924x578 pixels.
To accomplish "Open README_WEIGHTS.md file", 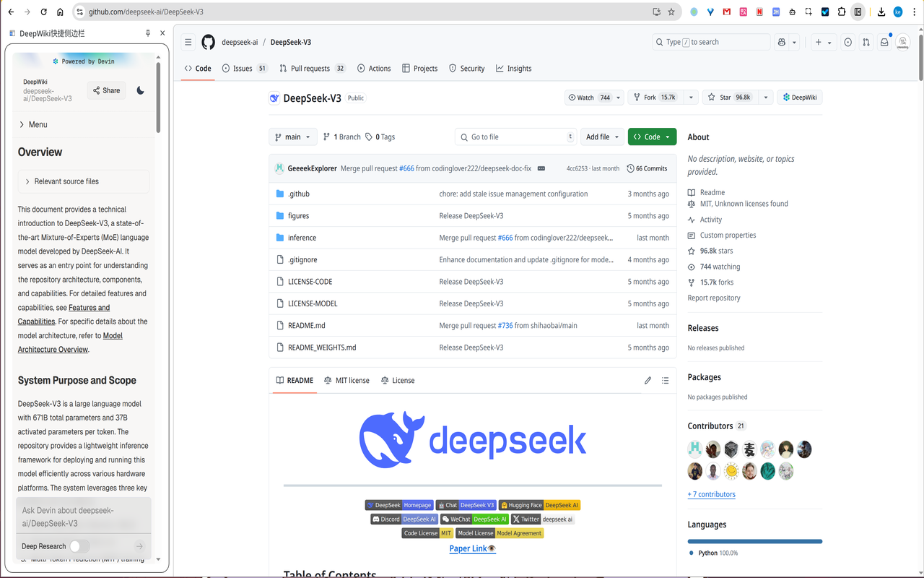I will 322,348.
